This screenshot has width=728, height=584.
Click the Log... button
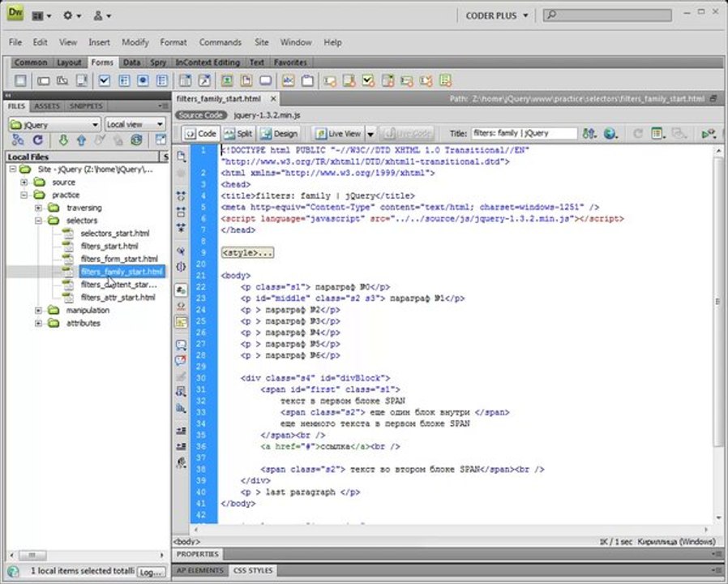[152, 573]
